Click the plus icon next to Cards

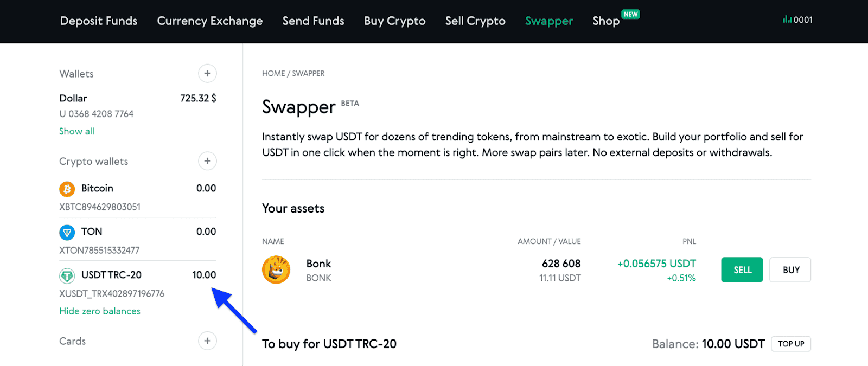click(207, 341)
